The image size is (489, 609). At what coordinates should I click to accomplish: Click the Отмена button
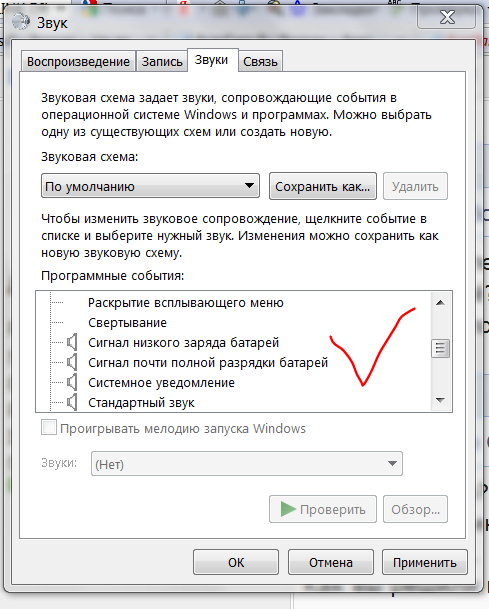point(331,562)
